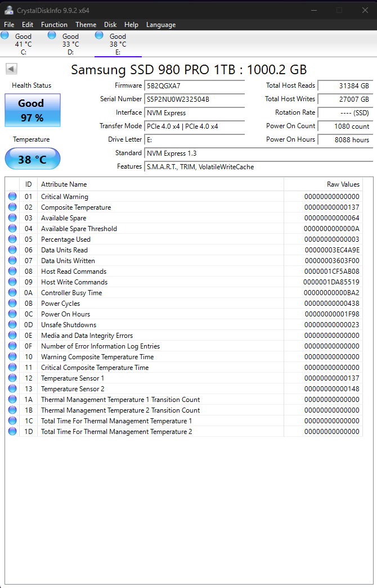Click Total Host Writes value 27007 GB
This screenshot has height=588, width=377.
pyautogui.click(x=345, y=99)
